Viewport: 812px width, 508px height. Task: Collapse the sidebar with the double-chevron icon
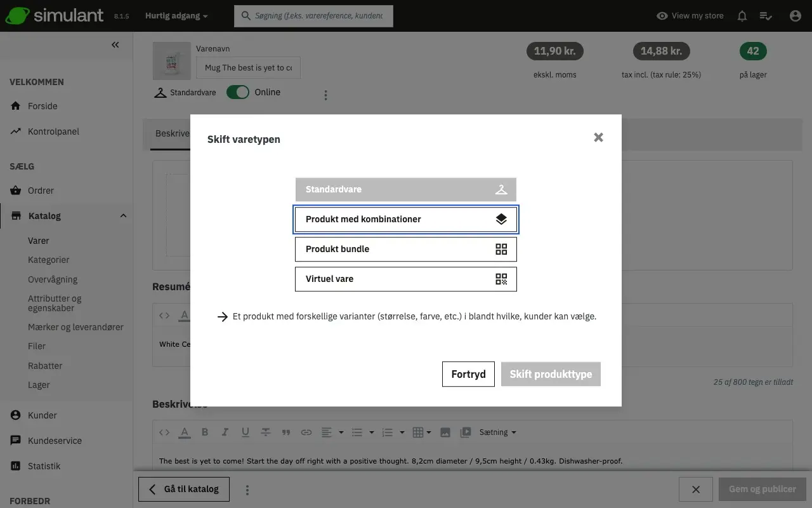tap(115, 44)
